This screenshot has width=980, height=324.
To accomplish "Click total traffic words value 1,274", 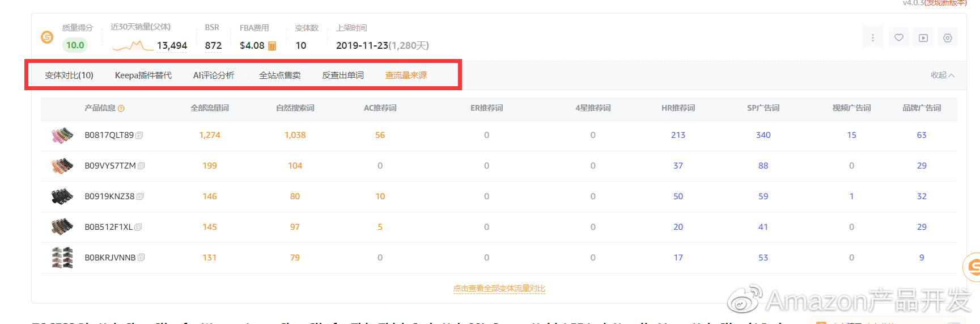I will 210,135.
